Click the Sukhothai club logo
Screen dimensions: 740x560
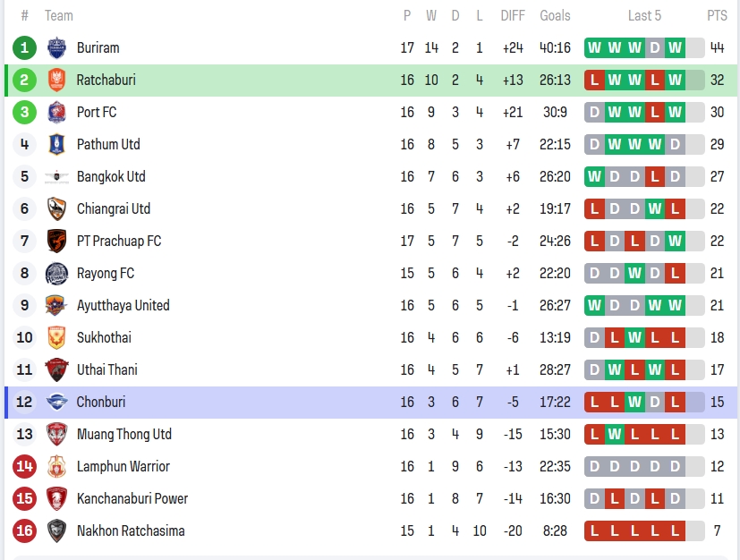(x=56, y=337)
